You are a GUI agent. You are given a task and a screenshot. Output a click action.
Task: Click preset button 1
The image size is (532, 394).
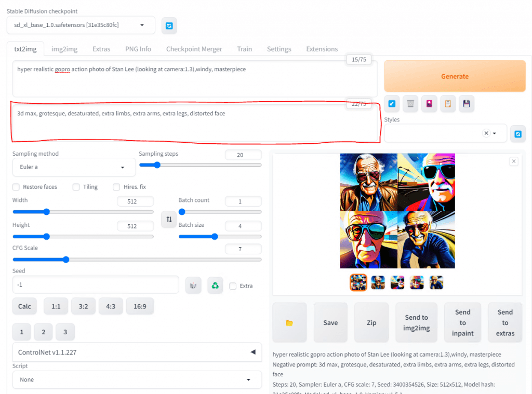pos(22,332)
